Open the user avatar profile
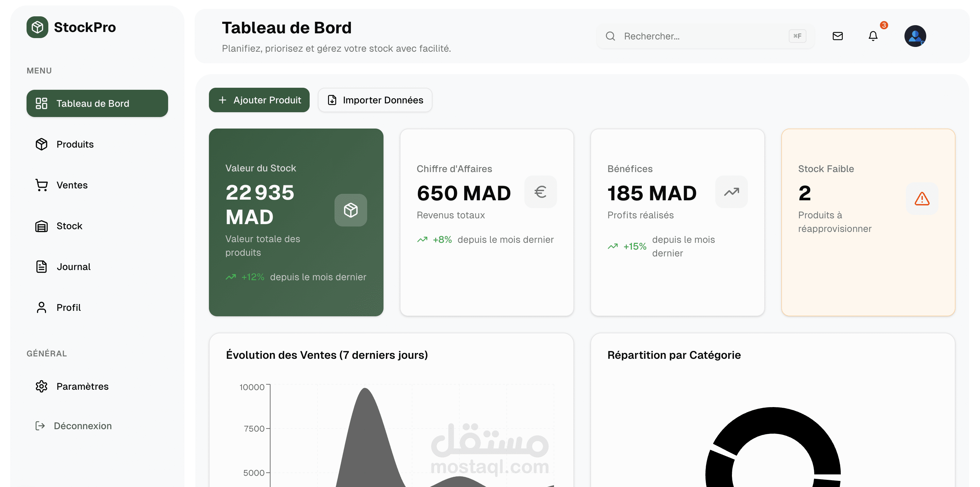This screenshot has width=980, height=487. click(915, 36)
